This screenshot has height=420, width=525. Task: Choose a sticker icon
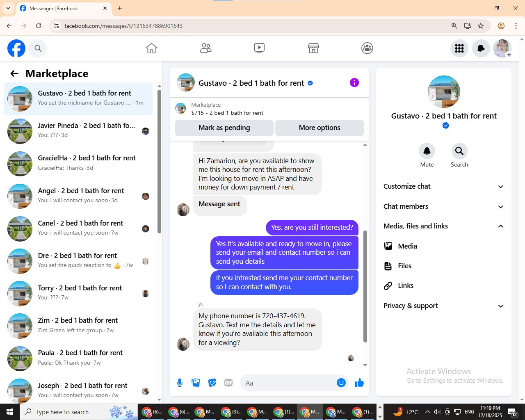click(212, 383)
